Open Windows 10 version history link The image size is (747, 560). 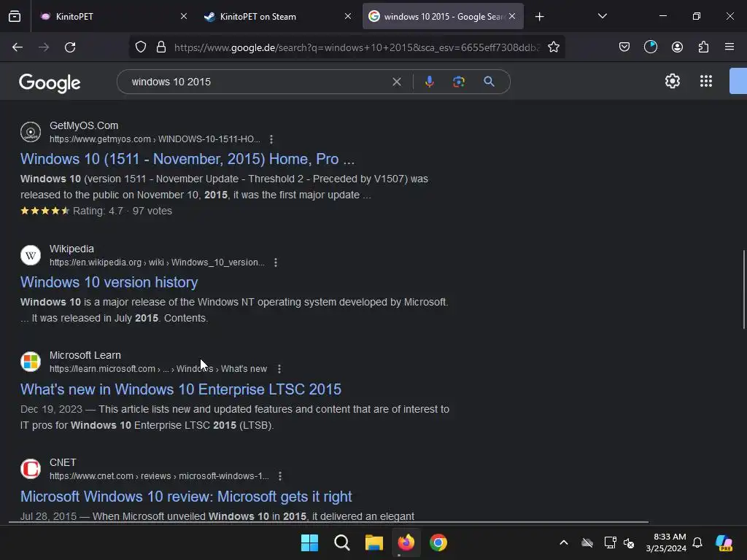(x=109, y=282)
